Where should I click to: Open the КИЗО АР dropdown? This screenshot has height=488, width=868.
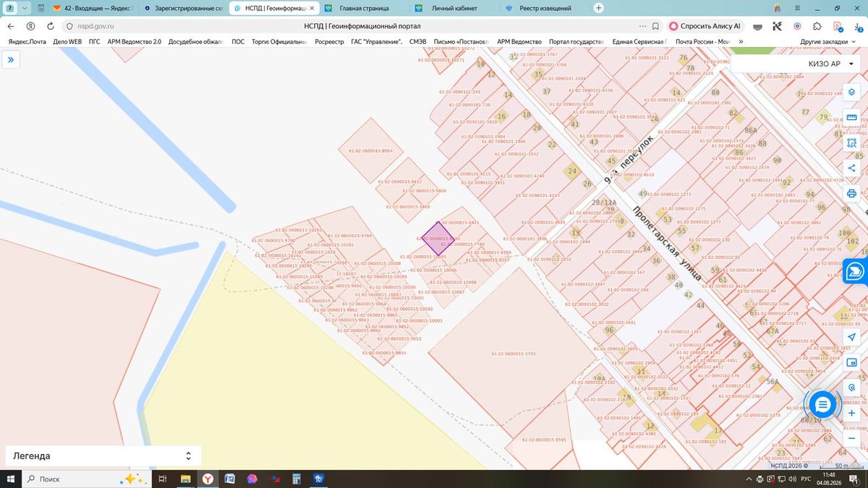(x=796, y=64)
